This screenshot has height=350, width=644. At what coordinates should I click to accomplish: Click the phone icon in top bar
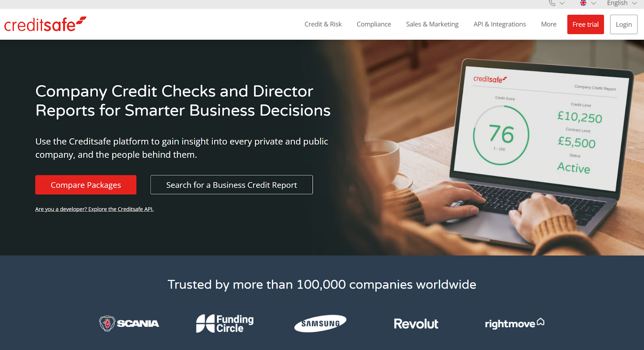552,3
